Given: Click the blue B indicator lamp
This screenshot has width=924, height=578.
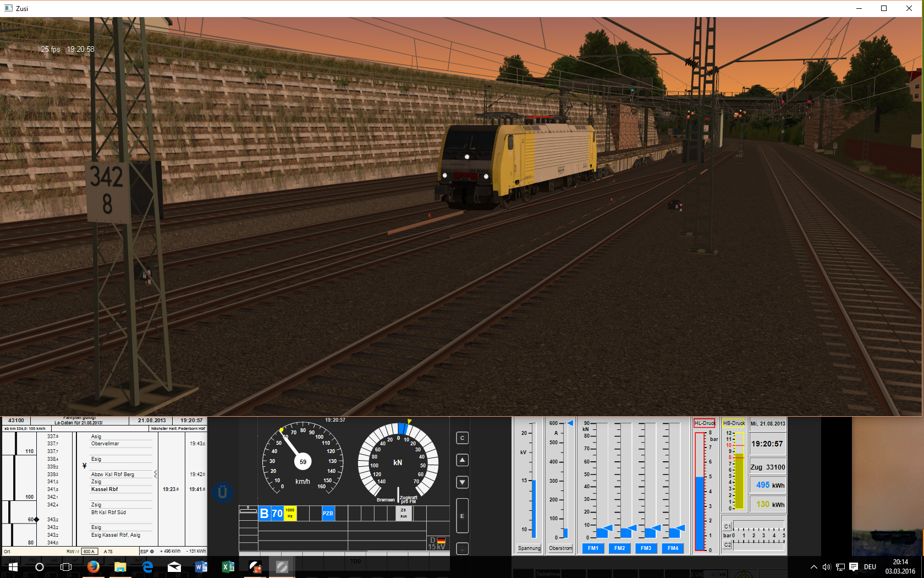Looking at the screenshot, I should coord(265,514).
